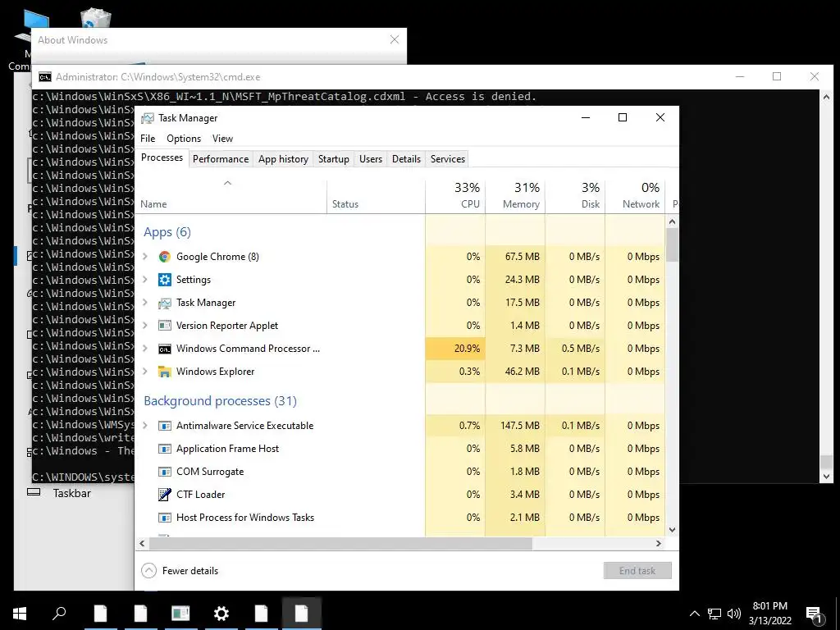Switch to the Performance tab
The height and width of the screenshot is (630, 840).
click(221, 159)
